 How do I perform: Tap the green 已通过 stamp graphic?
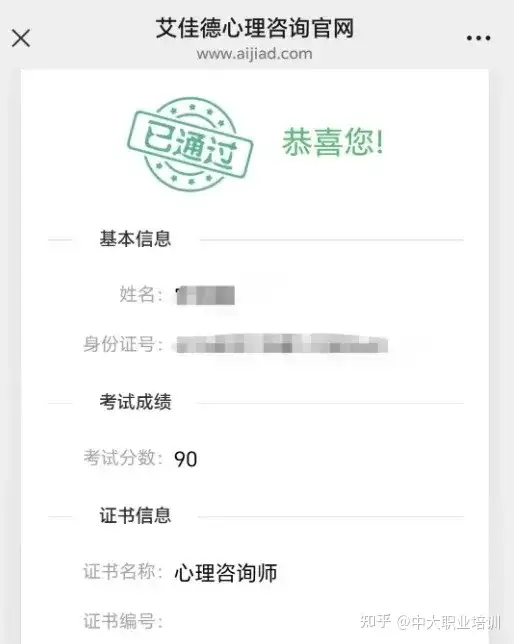tap(190, 144)
